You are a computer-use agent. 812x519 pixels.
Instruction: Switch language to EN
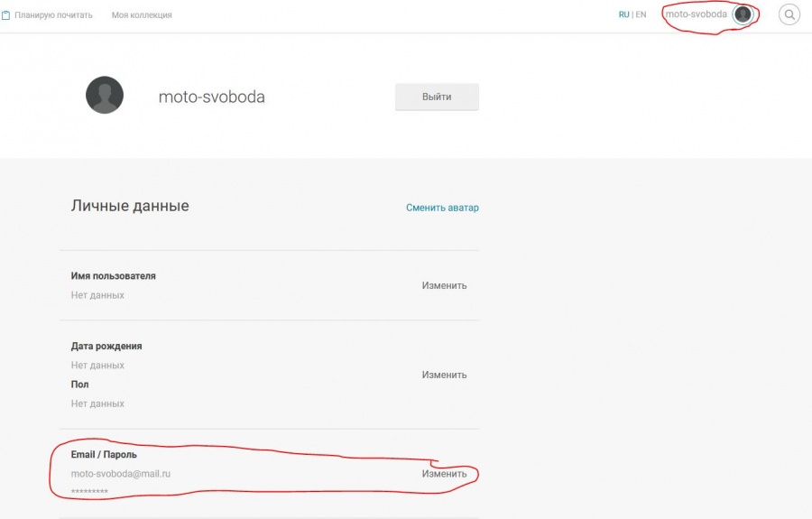tap(641, 14)
